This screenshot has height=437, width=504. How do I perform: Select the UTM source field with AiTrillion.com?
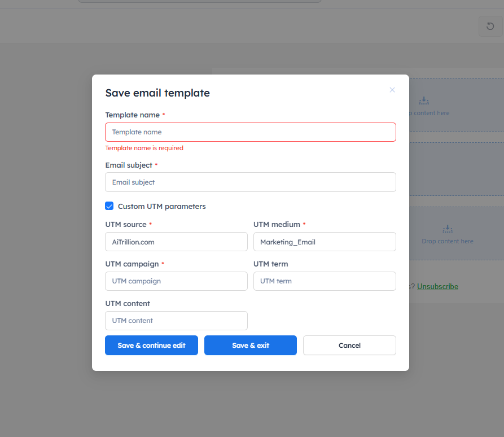point(176,242)
